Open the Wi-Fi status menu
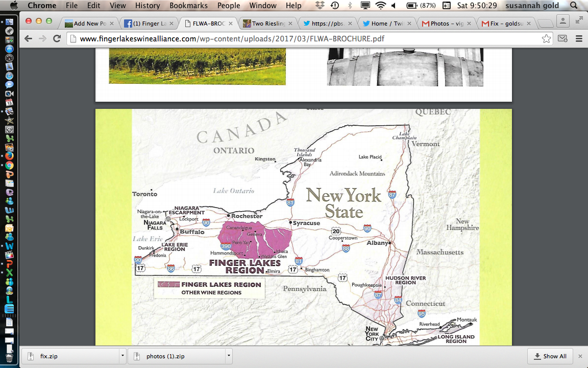This screenshot has height=368, width=588. [x=380, y=6]
